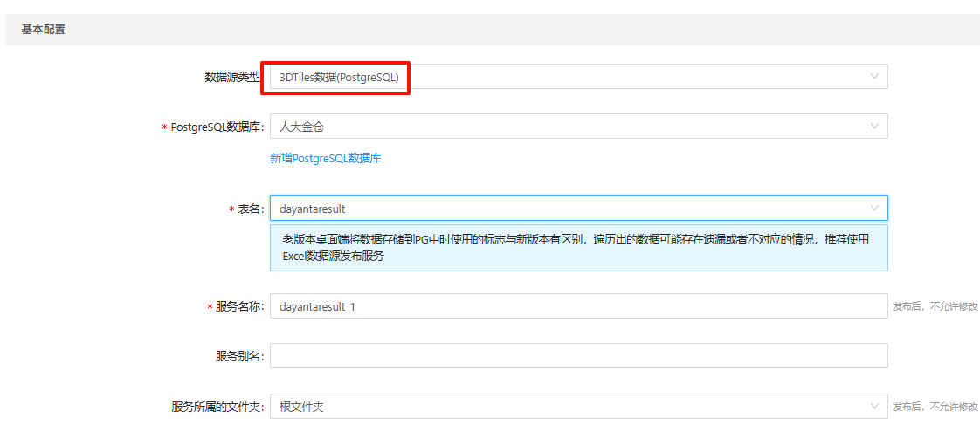
Task: Click the 服务名称 field label
Action: [x=239, y=307]
